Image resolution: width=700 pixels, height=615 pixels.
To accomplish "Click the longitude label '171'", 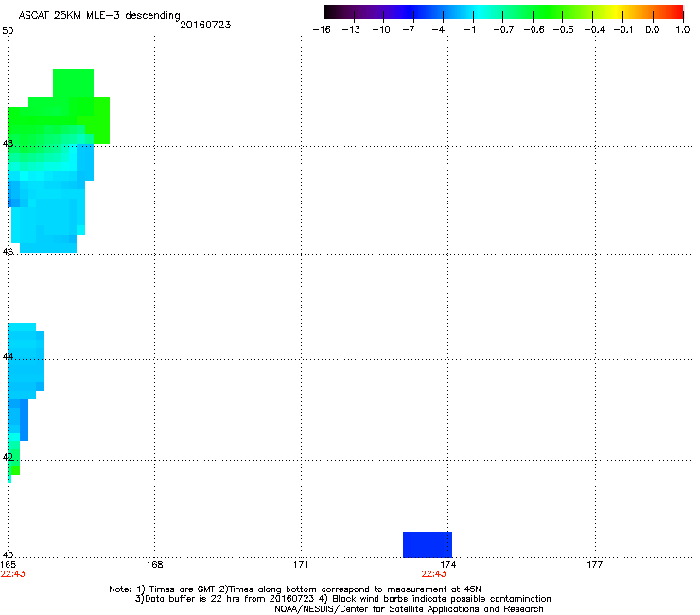I will (301, 565).
